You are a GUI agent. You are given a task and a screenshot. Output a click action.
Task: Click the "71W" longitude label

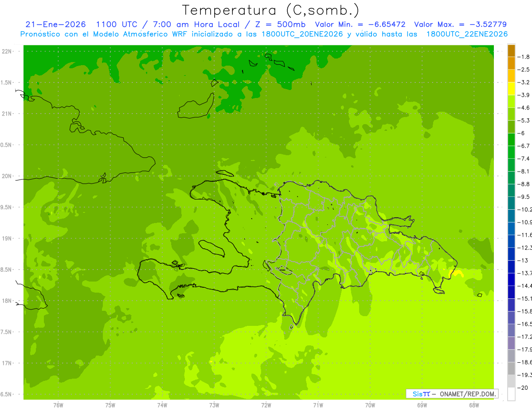(318, 405)
